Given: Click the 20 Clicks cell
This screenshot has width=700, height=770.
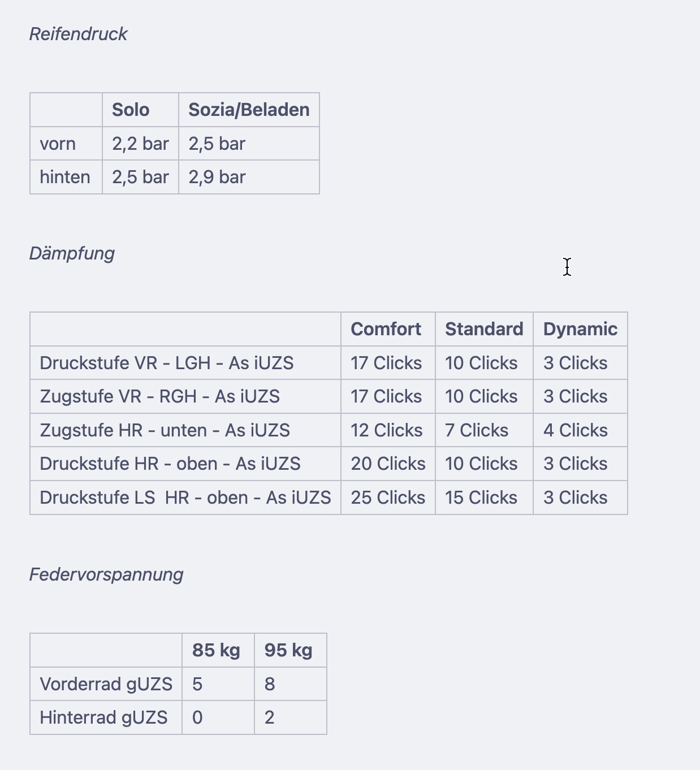Looking at the screenshot, I should click(x=388, y=464).
